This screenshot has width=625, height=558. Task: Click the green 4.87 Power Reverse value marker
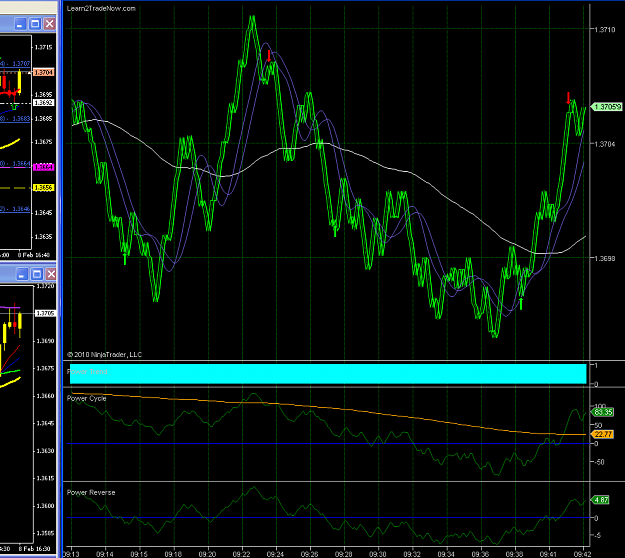coord(600,500)
